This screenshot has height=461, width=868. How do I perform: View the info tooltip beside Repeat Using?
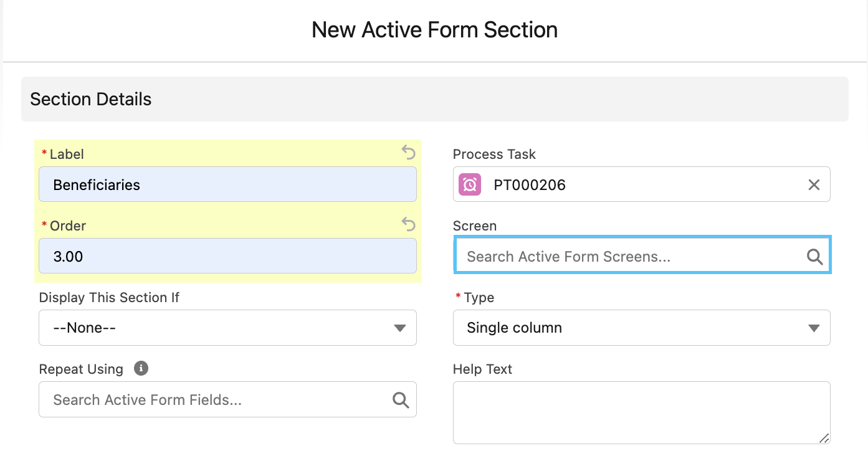tap(141, 368)
